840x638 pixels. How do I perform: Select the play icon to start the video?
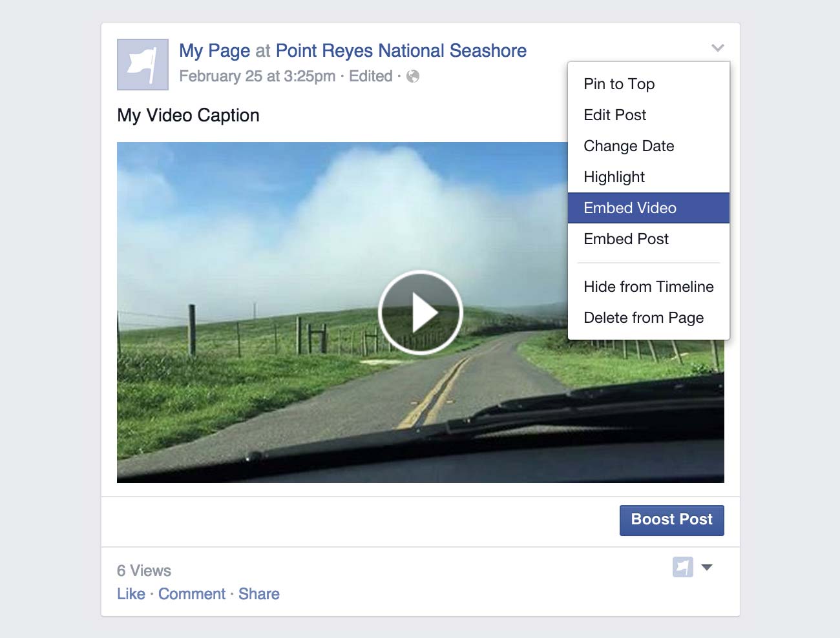click(420, 312)
